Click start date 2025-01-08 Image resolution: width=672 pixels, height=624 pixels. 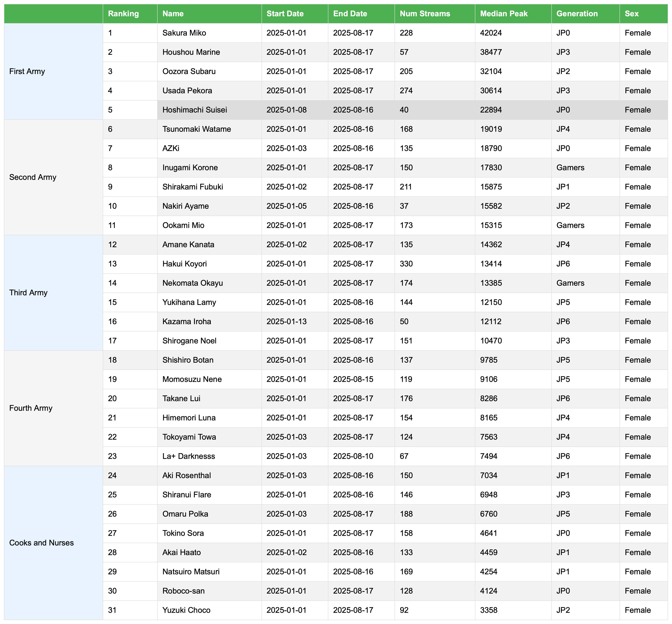coord(286,110)
